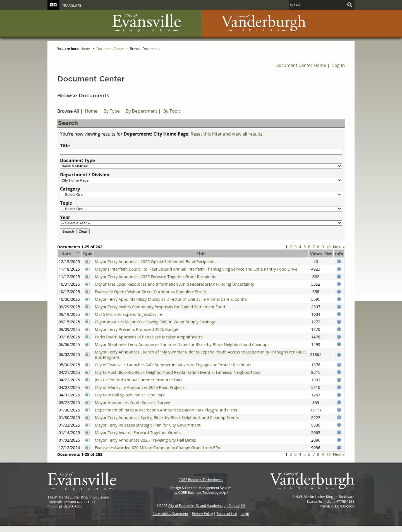Open the Topic dropdown
The width and height of the screenshot is (402, 532).
[x=201, y=209]
